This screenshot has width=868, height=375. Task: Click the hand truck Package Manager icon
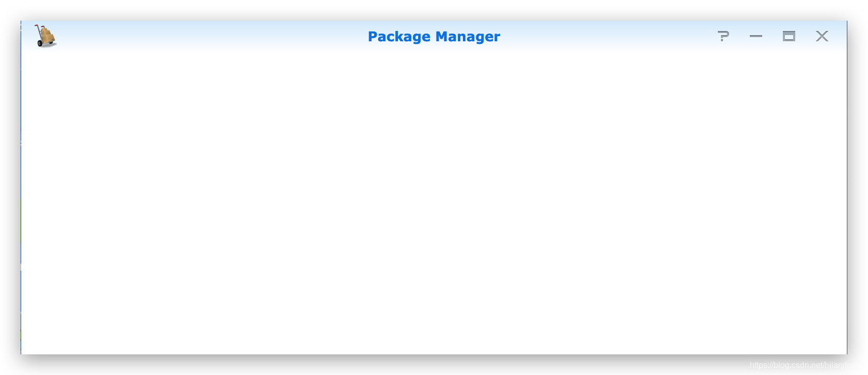tap(45, 36)
